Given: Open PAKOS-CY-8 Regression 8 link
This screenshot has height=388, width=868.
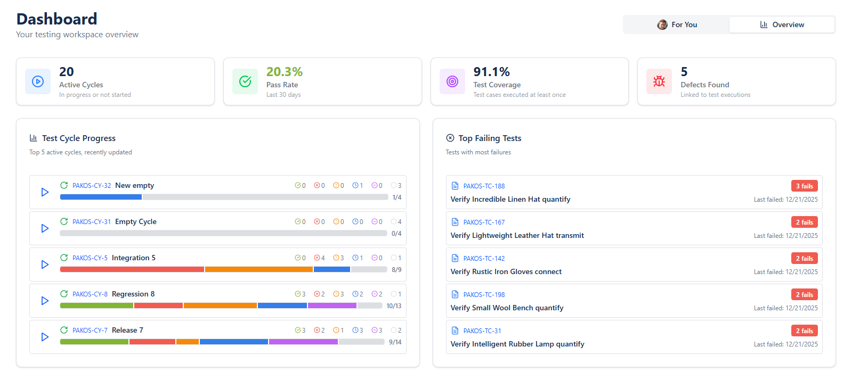Looking at the screenshot, I should [90, 294].
